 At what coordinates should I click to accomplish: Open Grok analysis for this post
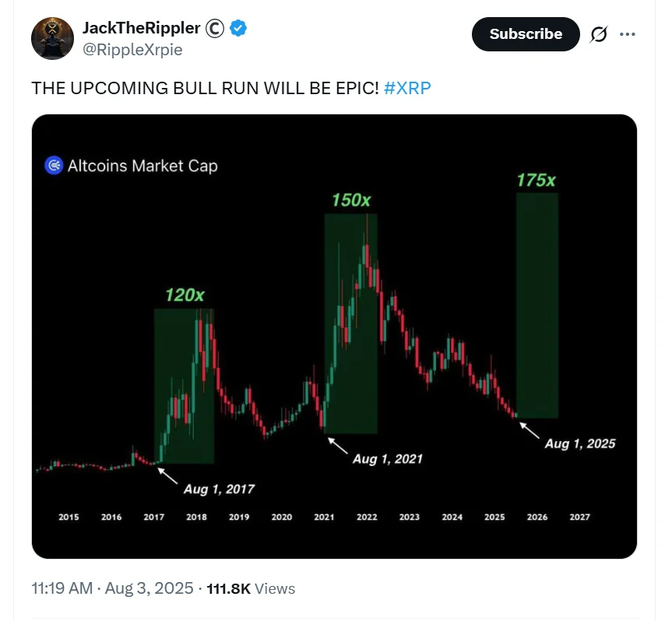pos(598,34)
